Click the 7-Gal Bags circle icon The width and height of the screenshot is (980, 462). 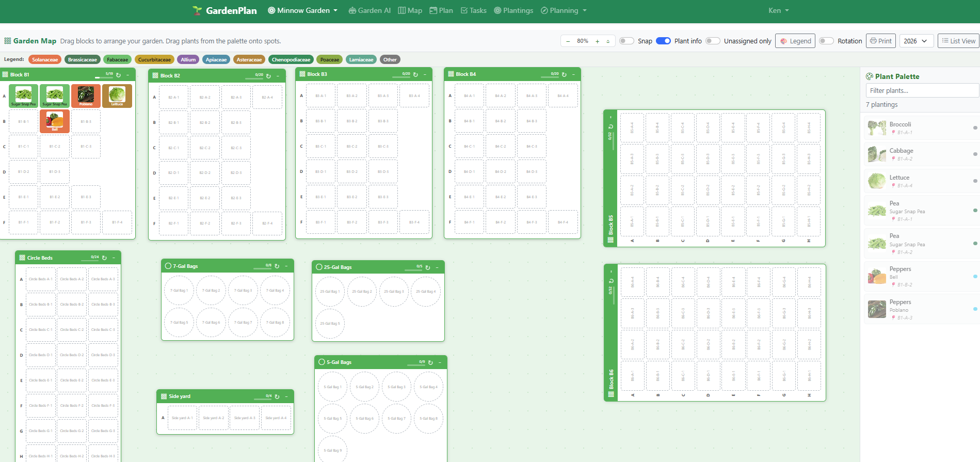168,266
